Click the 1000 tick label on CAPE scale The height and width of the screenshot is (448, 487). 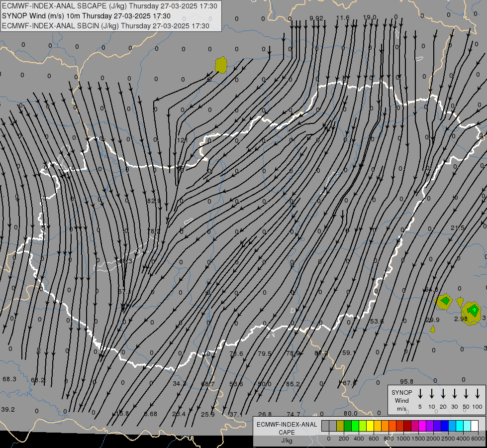(403, 439)
